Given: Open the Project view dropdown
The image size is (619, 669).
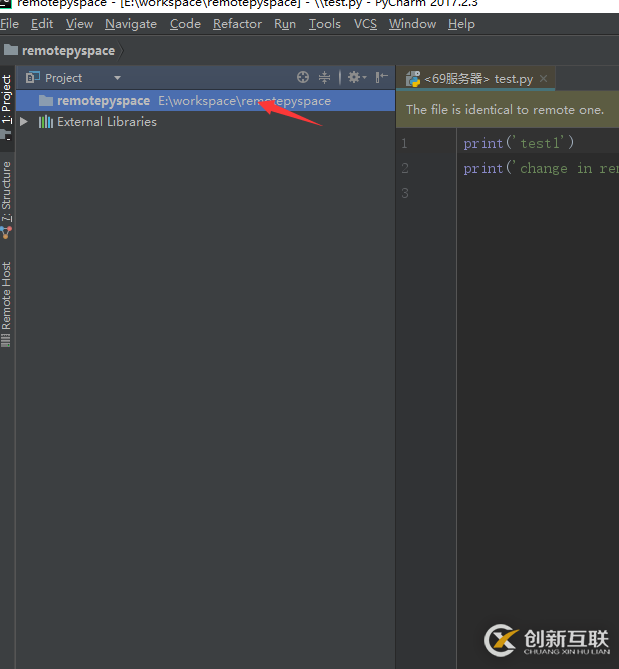Looking at the screenshot, I should (x=117, y=78).
